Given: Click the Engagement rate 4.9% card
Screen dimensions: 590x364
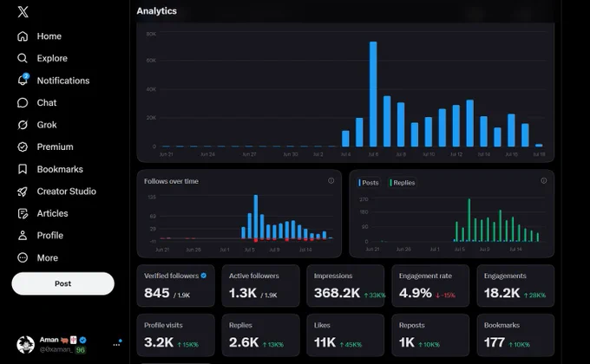Looking at the screenshot, I should [x=430, y=286].
